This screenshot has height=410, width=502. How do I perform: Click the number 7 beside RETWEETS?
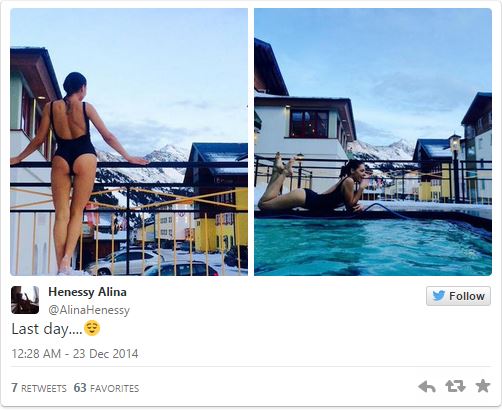coord(15,388)
